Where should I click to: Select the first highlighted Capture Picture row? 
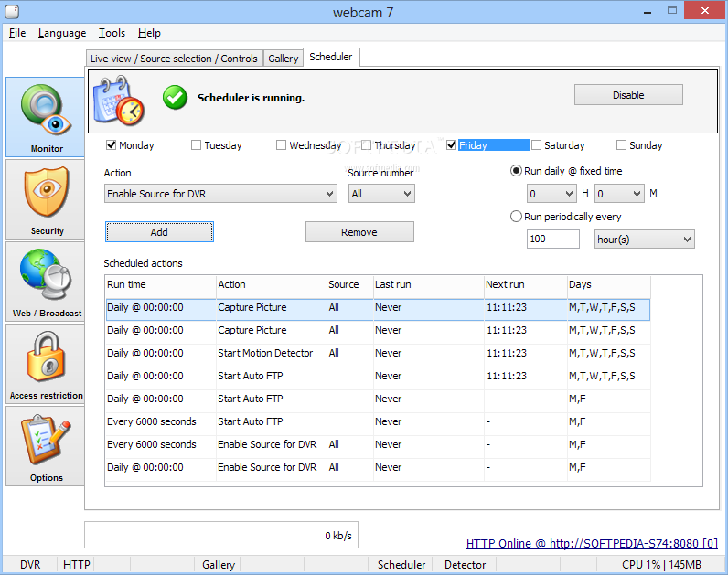(378, 310)
